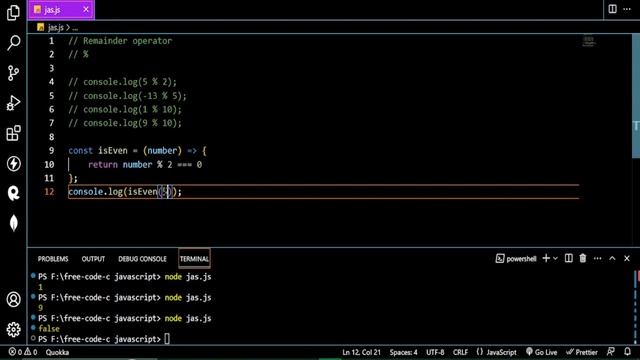Open the Quokka sidebar icon

(x=13, y=193)
